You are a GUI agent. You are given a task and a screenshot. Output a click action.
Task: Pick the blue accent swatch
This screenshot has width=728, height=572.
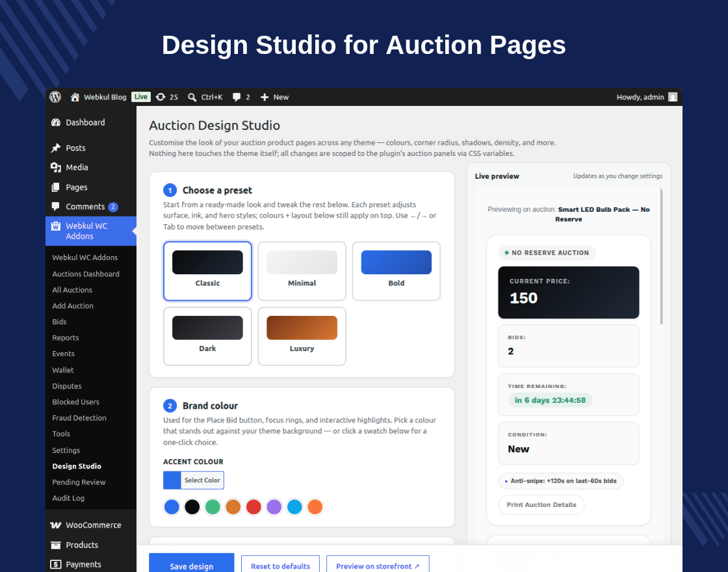point(172,507)
